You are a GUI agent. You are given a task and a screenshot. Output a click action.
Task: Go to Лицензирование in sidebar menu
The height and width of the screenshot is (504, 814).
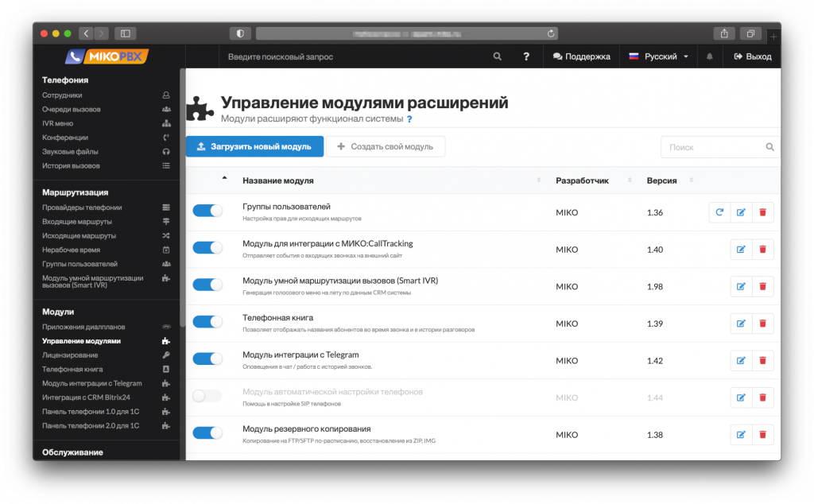click(x=70, y=355)
